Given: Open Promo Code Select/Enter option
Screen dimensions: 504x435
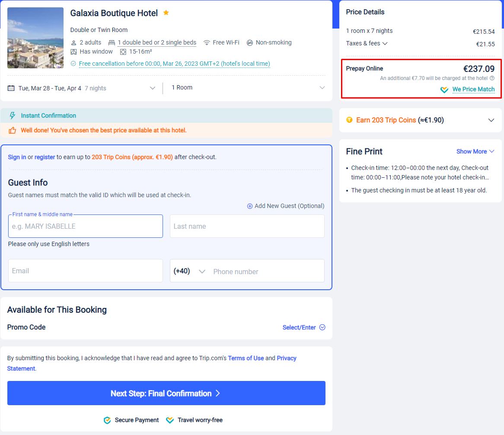Looking at the screenshot, I should [303, 327].
